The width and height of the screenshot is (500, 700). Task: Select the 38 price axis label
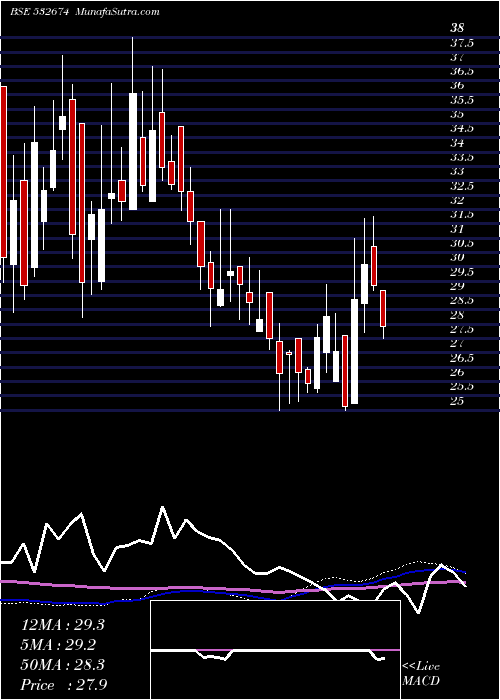[457, 29]
